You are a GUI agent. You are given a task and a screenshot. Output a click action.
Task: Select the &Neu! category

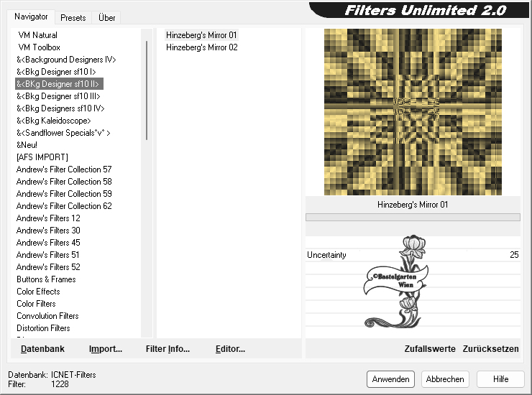27,145
